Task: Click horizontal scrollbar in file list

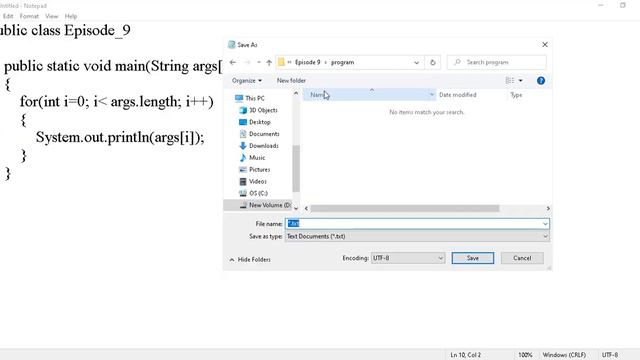Action: click(x=404, y=209)
